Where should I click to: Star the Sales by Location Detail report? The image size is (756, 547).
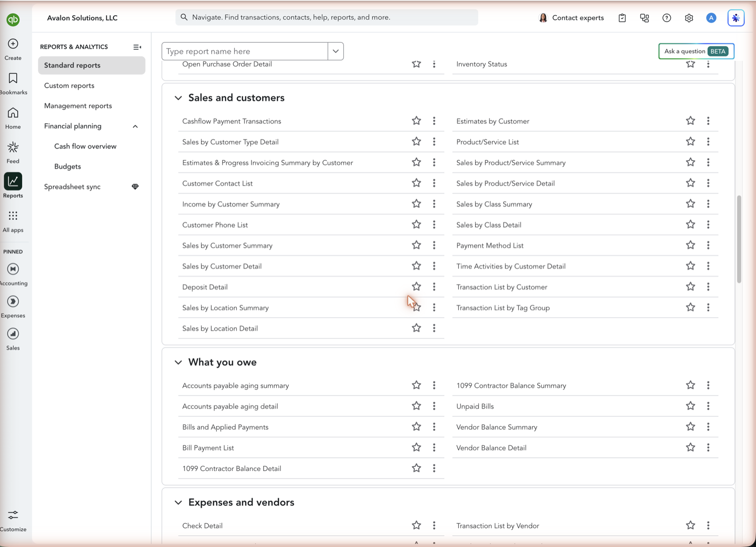[x=416, y=328]
